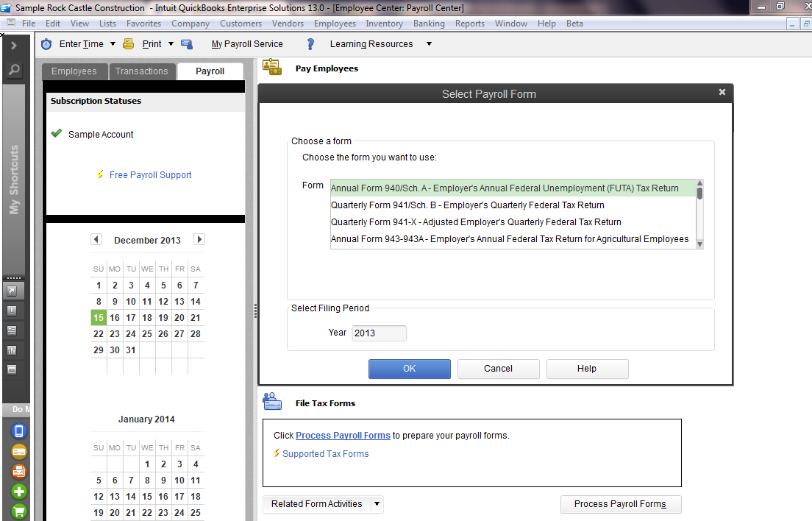812x521 pixels.
Task: Expand sidebar with the arrow icon
Action: tap(14, 46)
